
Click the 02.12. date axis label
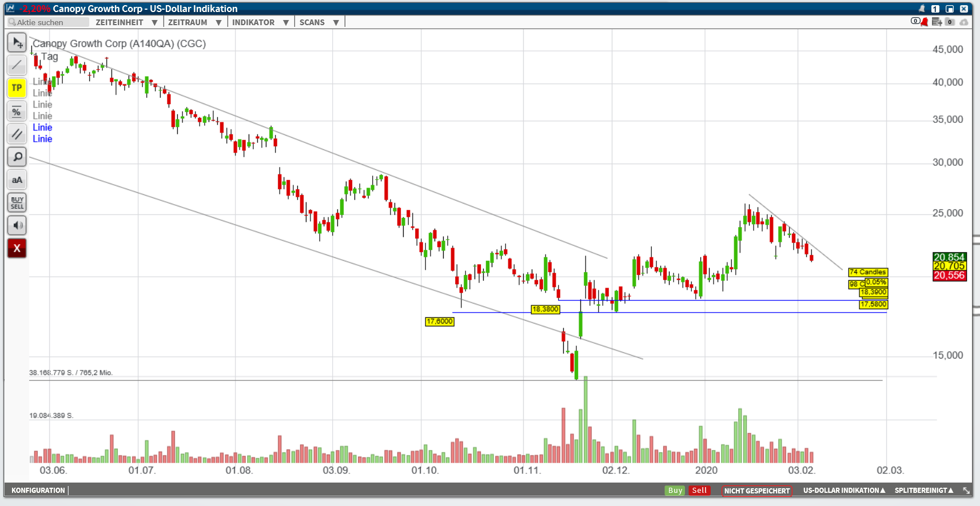coord(616,470)
